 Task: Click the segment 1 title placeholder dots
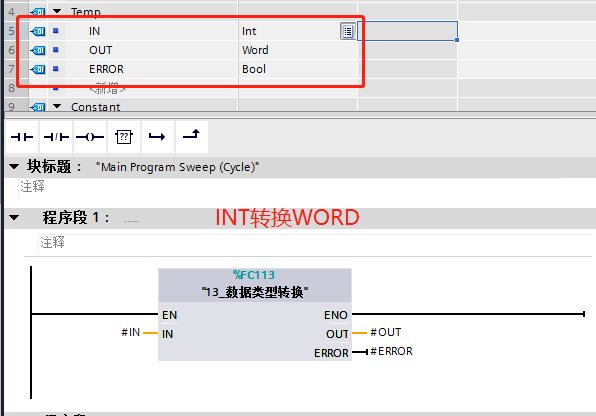coord(132,220)
